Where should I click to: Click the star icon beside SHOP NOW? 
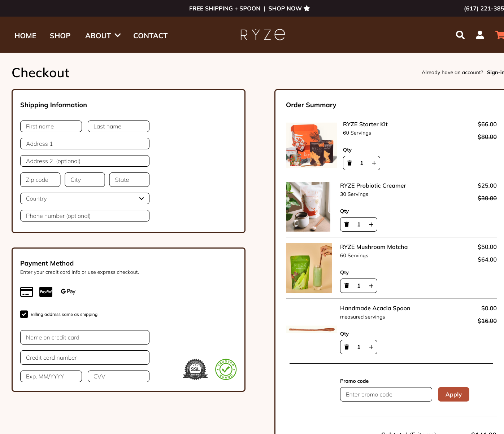coord(307,8)
